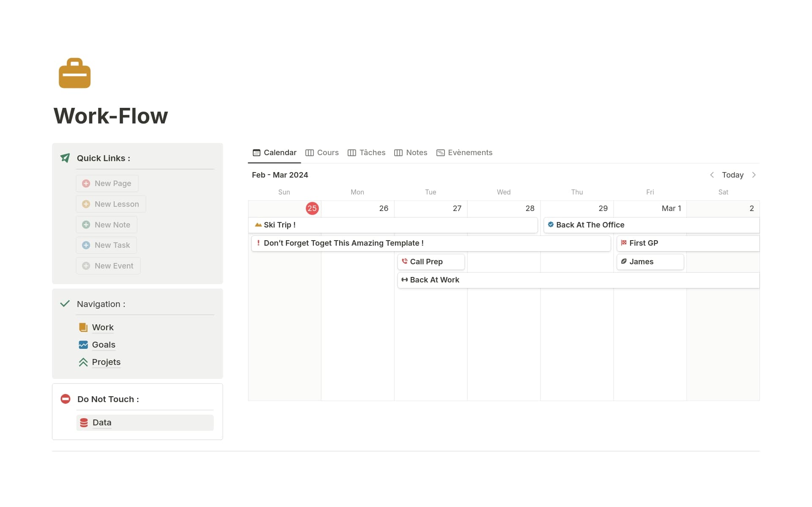Click the flag icon on the First GP event

point(624,243)
